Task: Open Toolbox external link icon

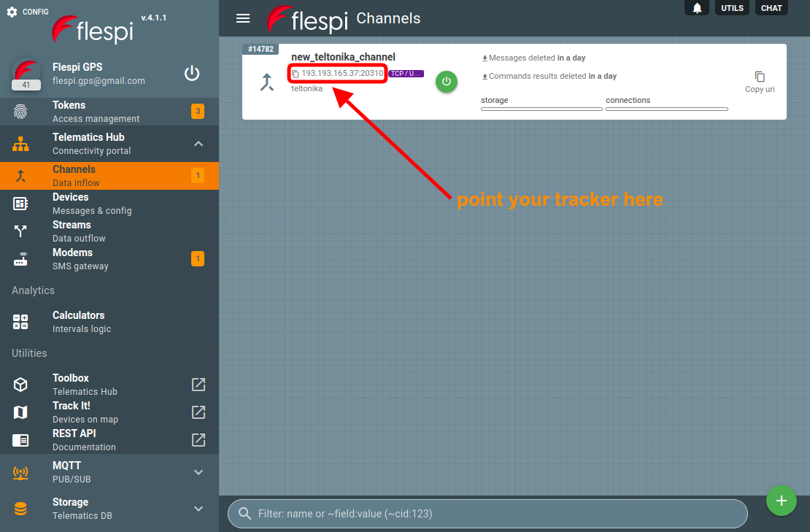Action: [198, 385]
